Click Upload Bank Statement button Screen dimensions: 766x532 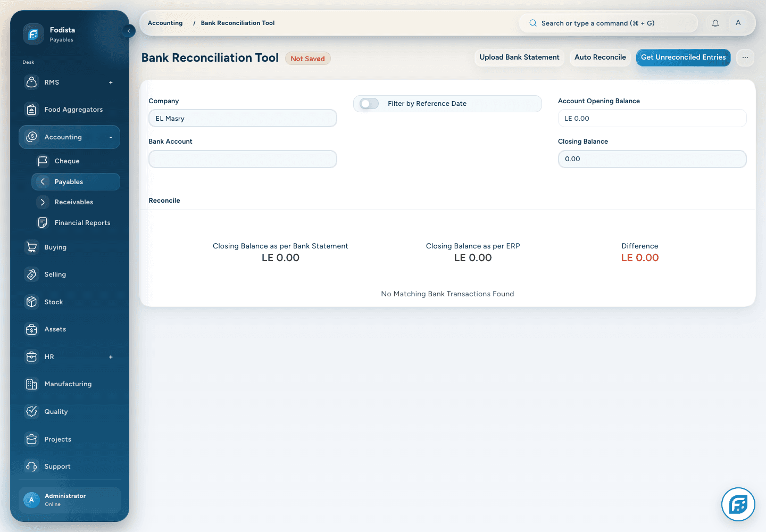coord(519,57)
